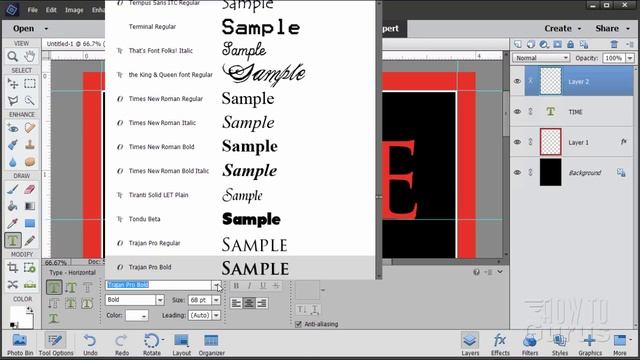Select the Rectangular Marquee tool
This screenshot has height=360, width=640.
click(29, 84)
